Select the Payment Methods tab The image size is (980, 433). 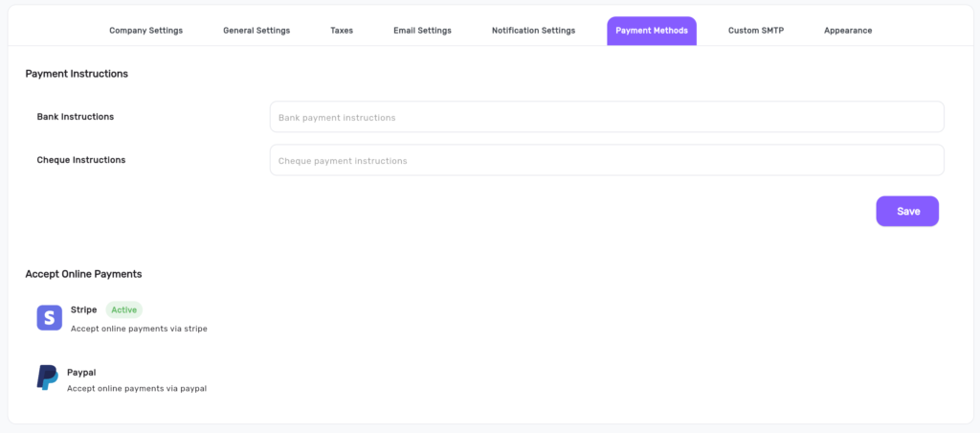coord(652,31)
